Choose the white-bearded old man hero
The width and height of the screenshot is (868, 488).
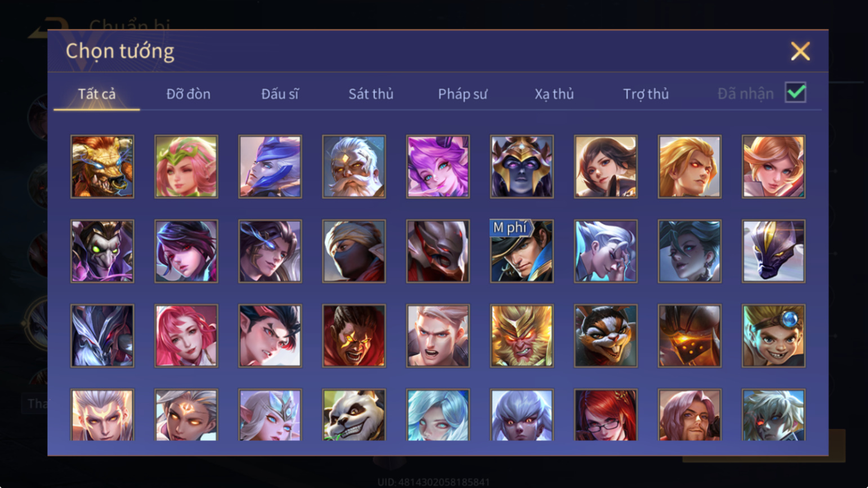[354, 167]
